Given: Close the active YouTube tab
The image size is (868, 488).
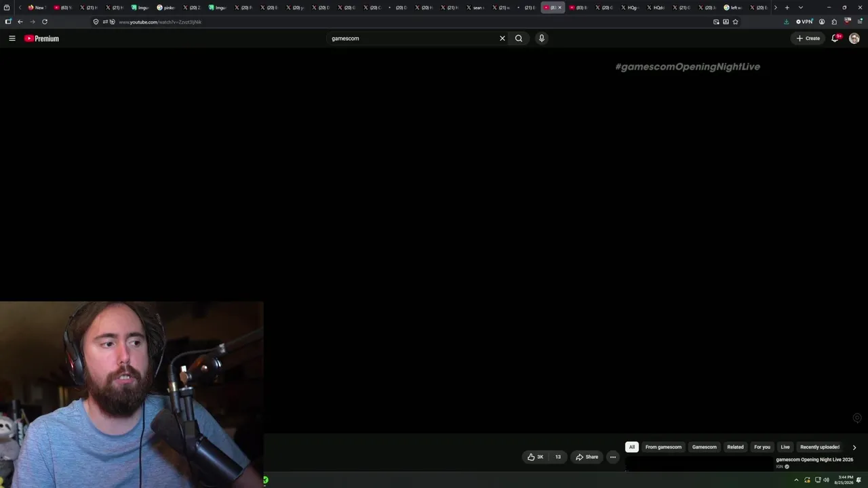Looking at the screenshot, I should point(559,7).
